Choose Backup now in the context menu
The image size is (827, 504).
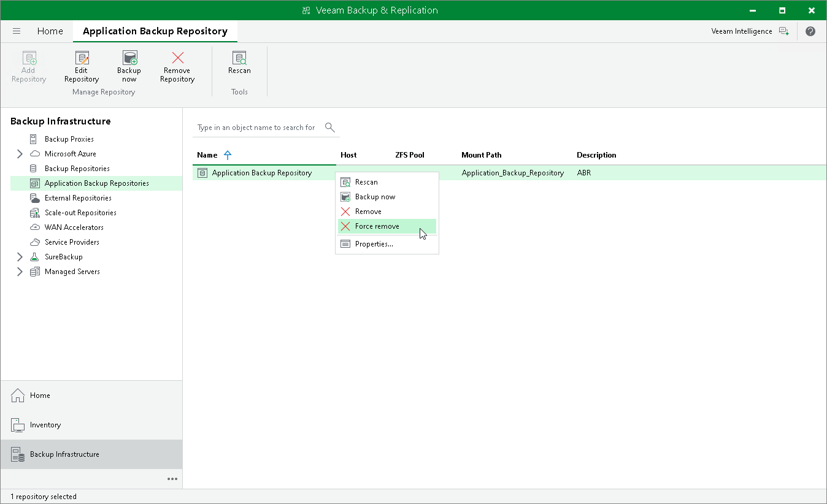(387, 197)
